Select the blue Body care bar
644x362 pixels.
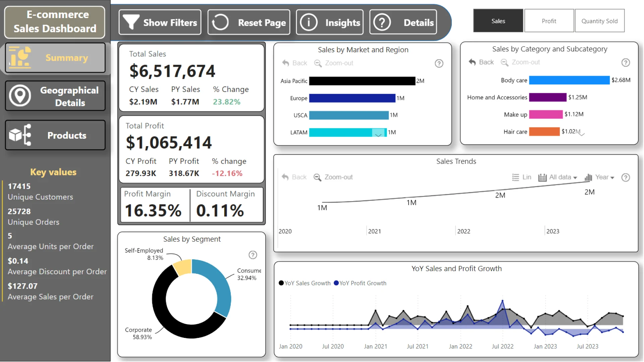pyautogui.click(x=569, y=80)
